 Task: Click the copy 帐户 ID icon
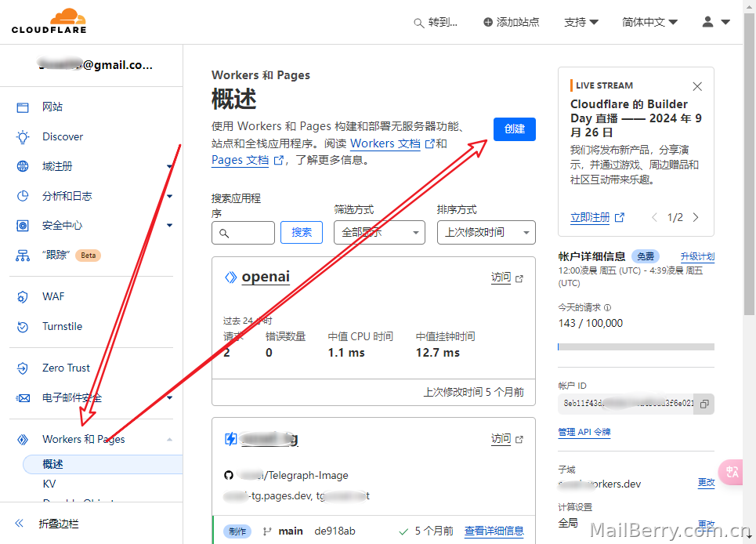(x=704, y=404)
